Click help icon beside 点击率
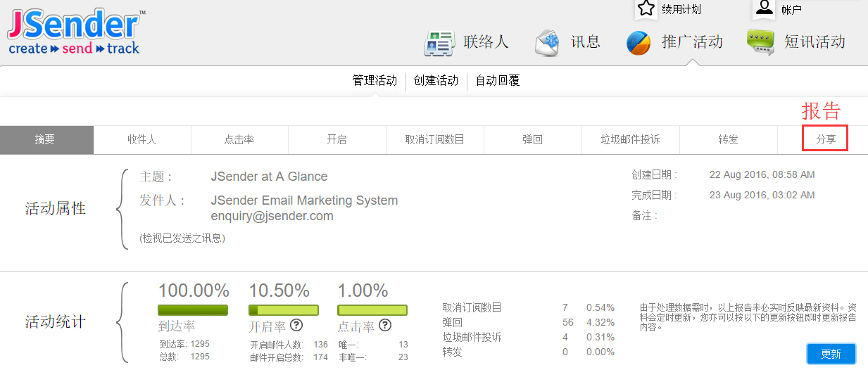This screenshot has height=377, width=868. click(385, 325)
